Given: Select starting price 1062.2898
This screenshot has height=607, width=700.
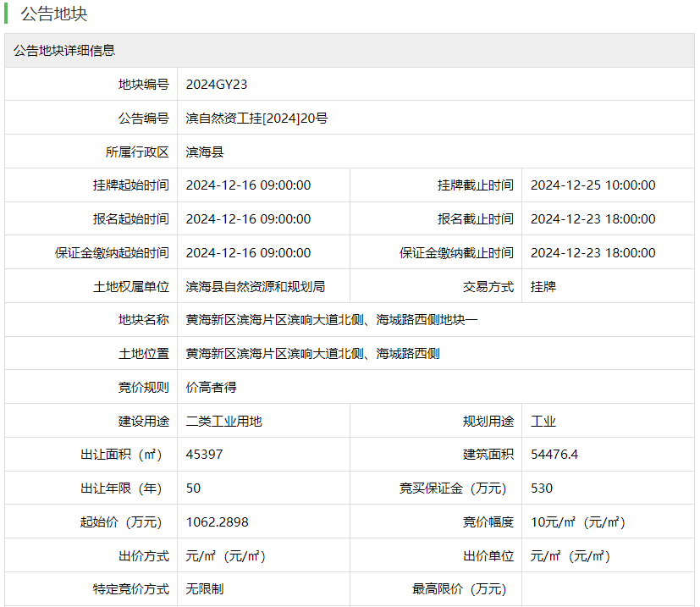Looking at the screenshot, I should coord(217,522).
